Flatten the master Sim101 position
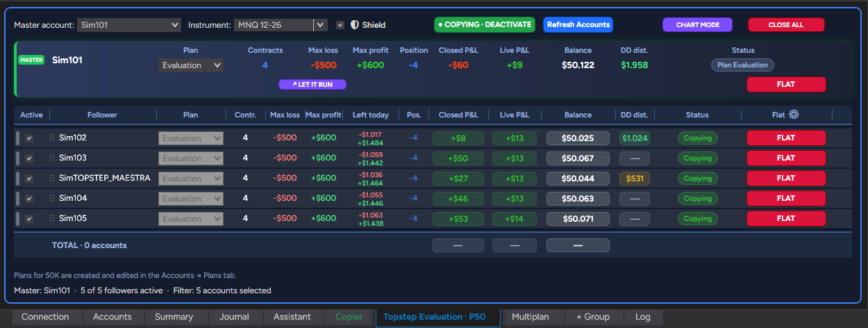The height and width of the screenshot is (328, 868). (x=786, y=85)
